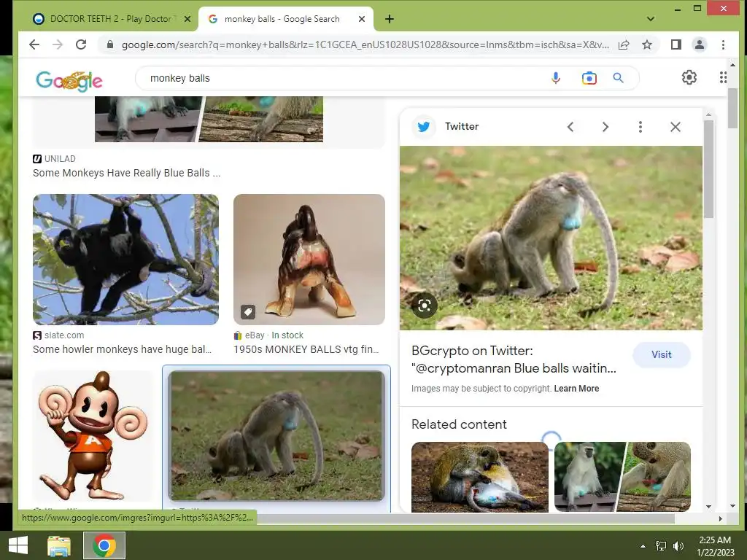The image size is (747, 560).
Task: Show previous image in preview panel
Action: 570,127
